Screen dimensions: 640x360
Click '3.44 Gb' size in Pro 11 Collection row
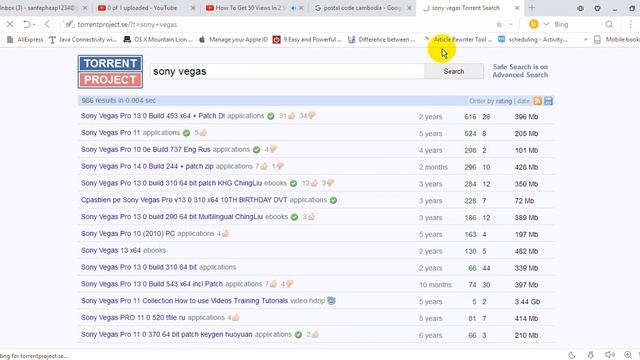click(x=527, y=302)
